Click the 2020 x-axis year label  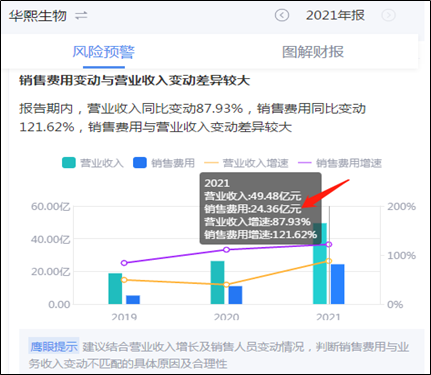[x=226, y=316]
